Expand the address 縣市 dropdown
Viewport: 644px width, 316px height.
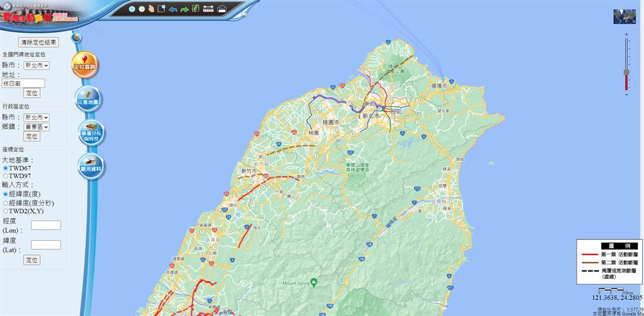pyautogui.click(x=36, y=65)
